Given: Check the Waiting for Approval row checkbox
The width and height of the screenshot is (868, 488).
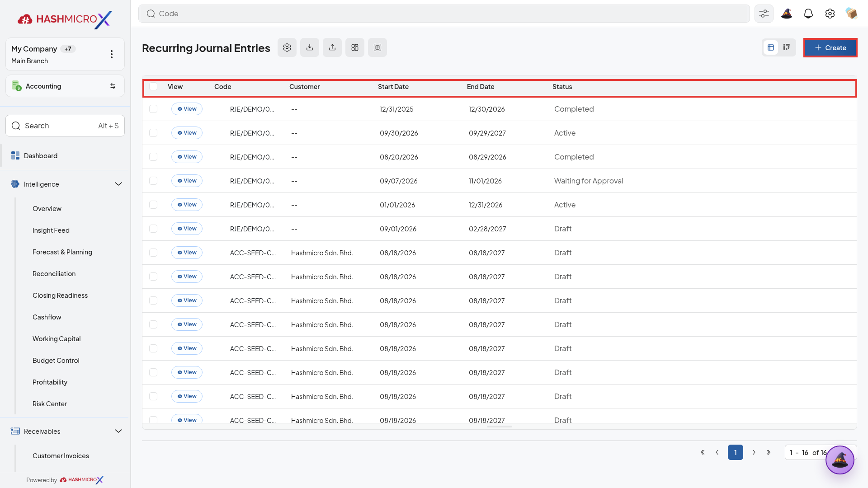Looking at the screenshot, I should point(153,181).
